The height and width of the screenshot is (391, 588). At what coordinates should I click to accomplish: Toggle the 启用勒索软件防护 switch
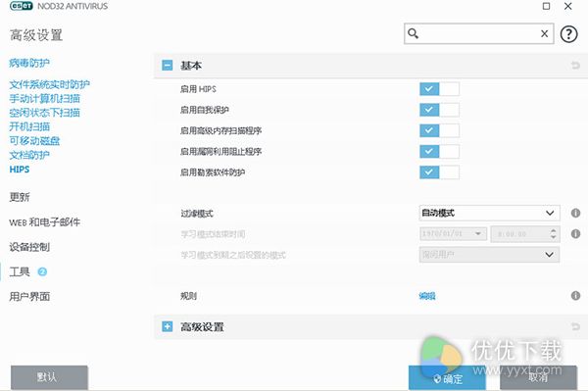click(439, 172)
